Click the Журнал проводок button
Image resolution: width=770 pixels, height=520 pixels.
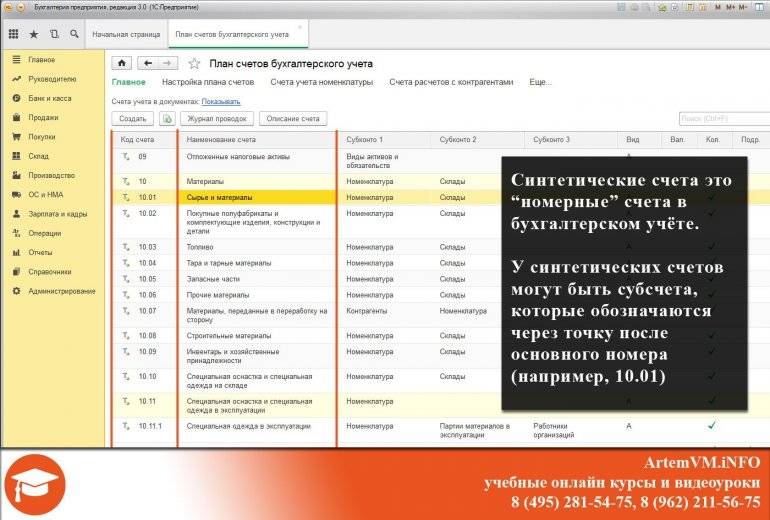tap(217, 119)
